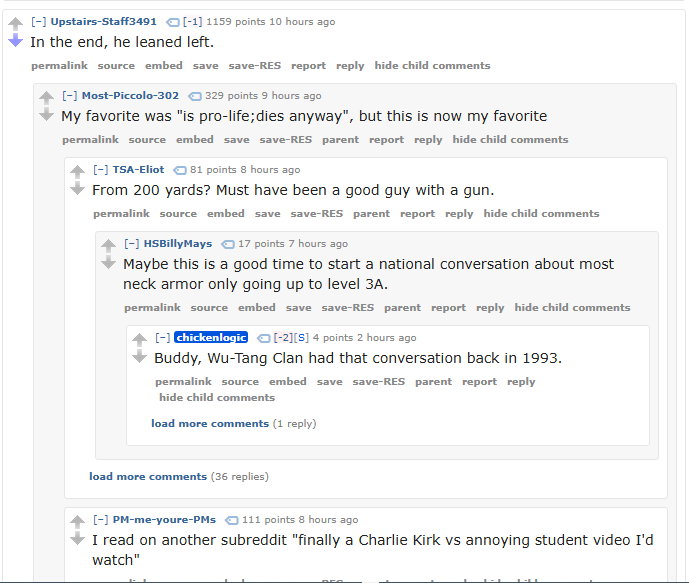689x583 pixels.
Task: Collapse the Most-Piccolo-302 comment
Action: (x=69, y=96)
